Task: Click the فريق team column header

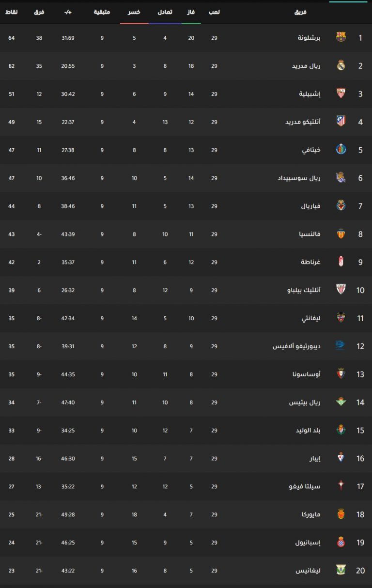Action: pyautogui.click(x=301, y=12)
